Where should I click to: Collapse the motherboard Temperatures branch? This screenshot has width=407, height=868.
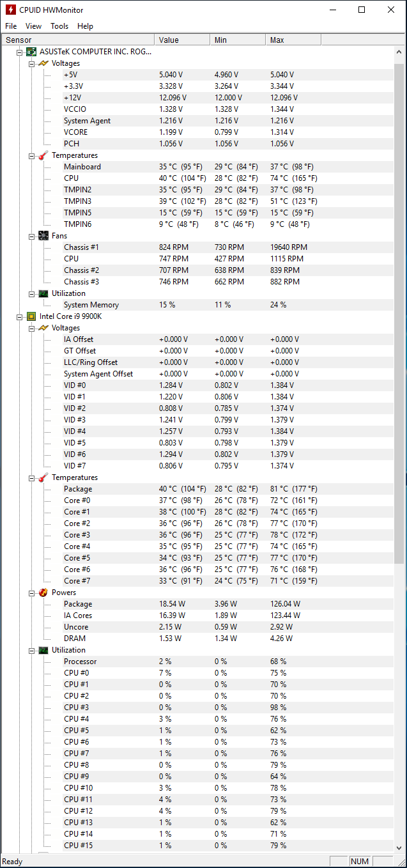pos(32,155)
